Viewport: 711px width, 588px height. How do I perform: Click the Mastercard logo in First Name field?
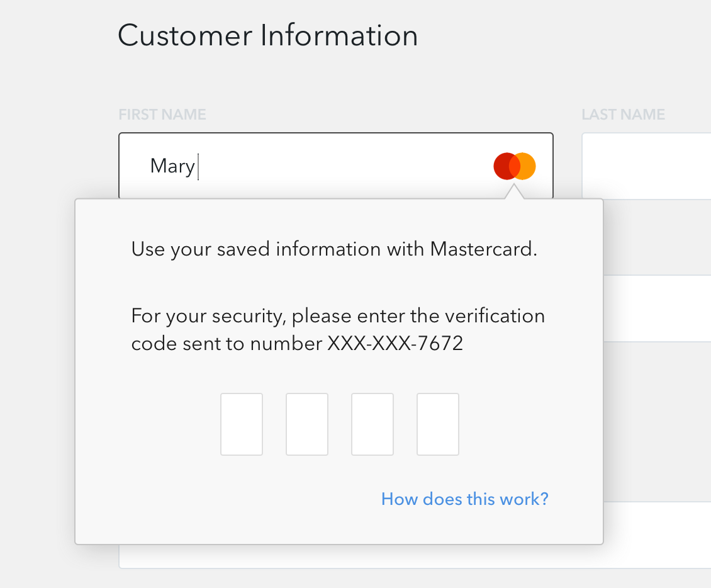(515, 166)
